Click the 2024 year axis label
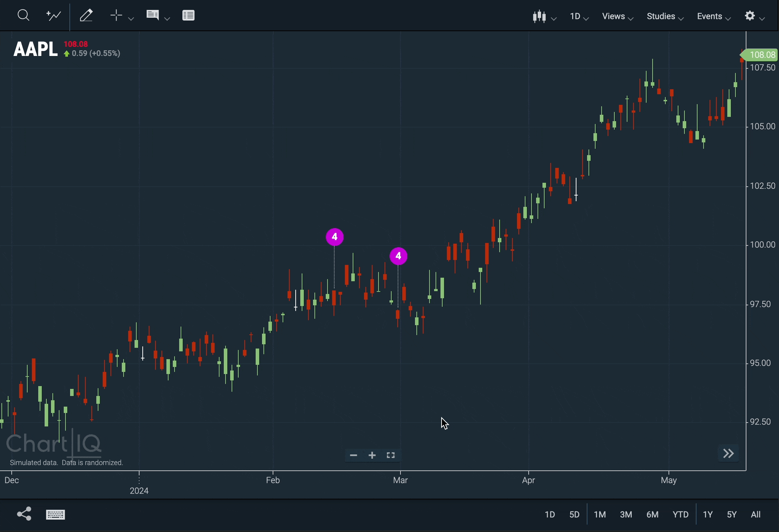 [139, 491]
